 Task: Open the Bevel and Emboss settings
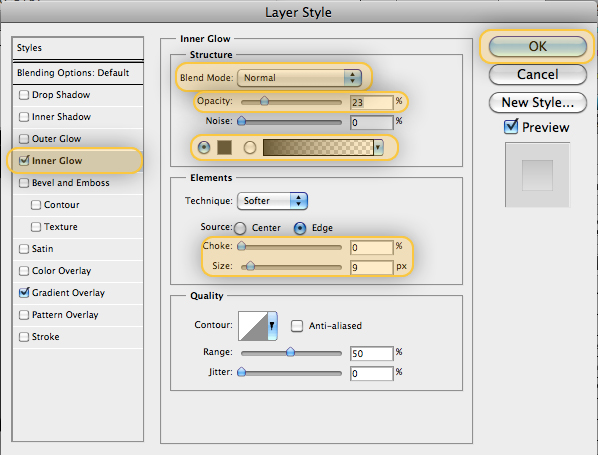(x=71, y=183)
